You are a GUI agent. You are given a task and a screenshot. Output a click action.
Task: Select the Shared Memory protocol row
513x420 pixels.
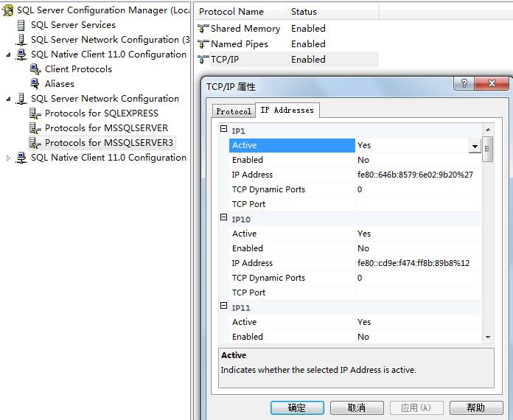tap(288, 29)
